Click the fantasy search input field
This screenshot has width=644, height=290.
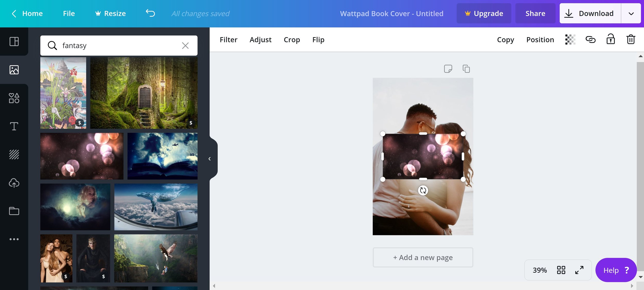pos(119,46)
